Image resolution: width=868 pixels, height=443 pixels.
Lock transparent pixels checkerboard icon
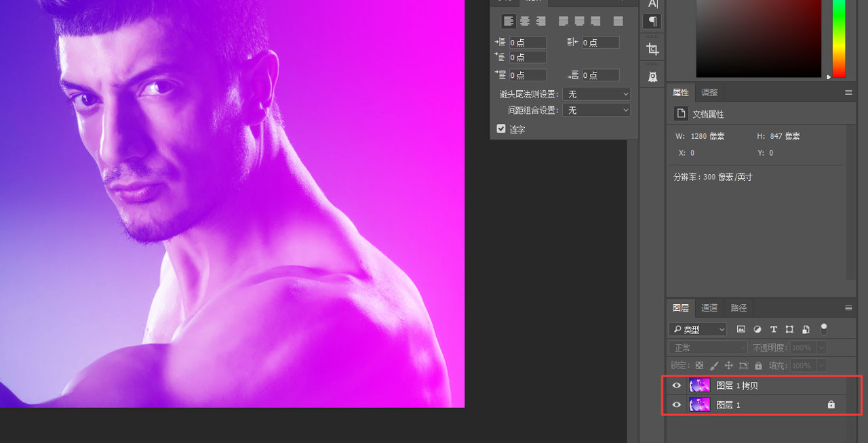click(699, 365)
